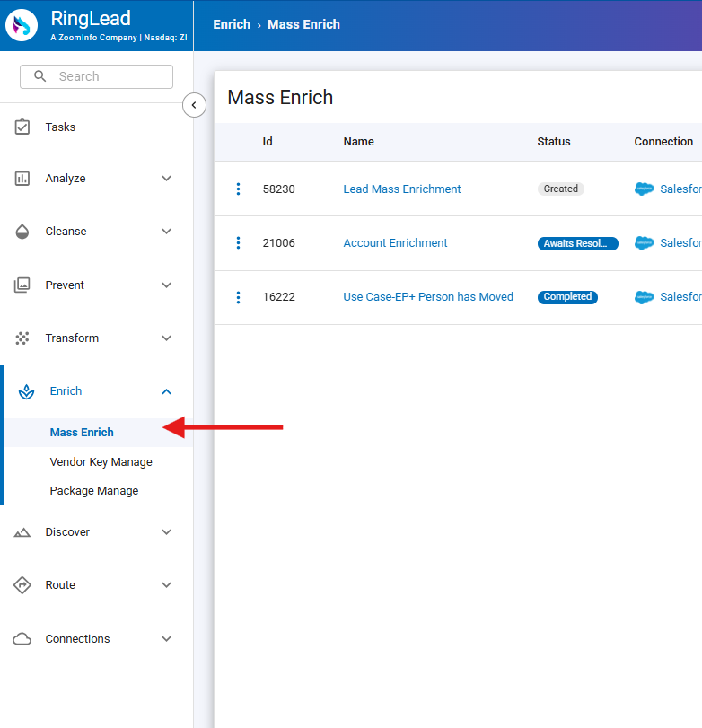The width and height of the screenshot is (702, 728).
Task: Click the Awaits Resolution status badge
Action: coord(577,242)
